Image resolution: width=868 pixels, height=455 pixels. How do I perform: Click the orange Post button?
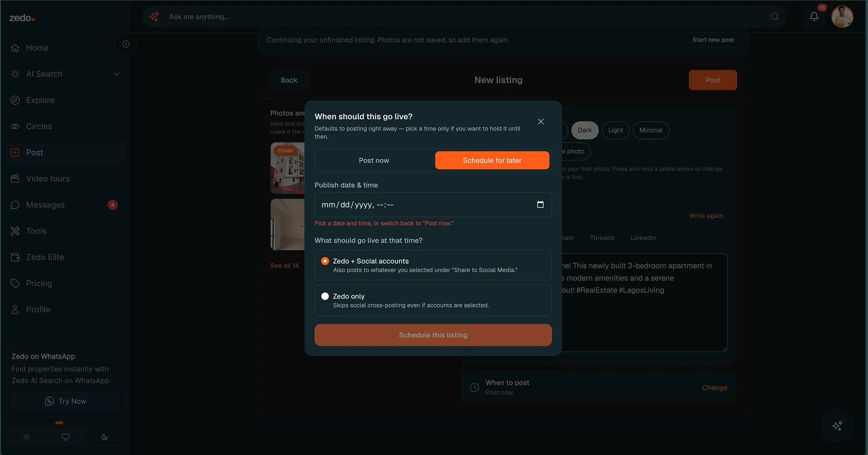[x=713, y=80]
